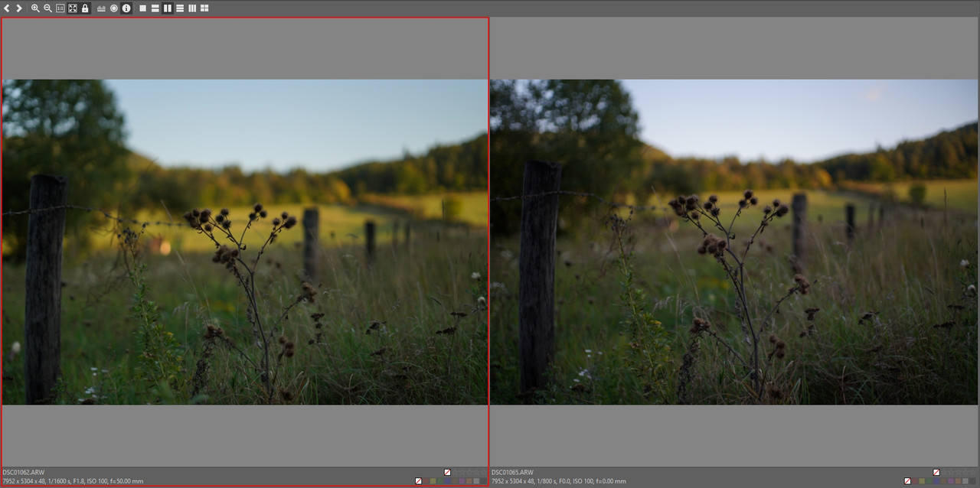Image resolution: width=980 pixels, height=488 pixels.
Task: Clear star rating for DSC01065.ARW
Action: tap(936, 472)
